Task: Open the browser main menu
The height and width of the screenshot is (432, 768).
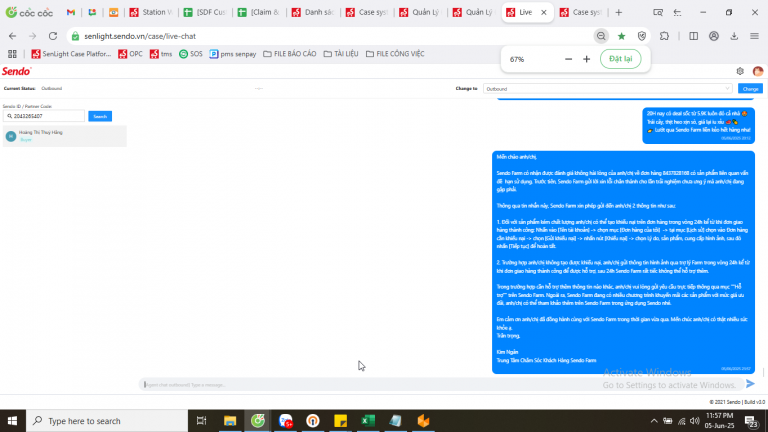Action: coord(754,36)
